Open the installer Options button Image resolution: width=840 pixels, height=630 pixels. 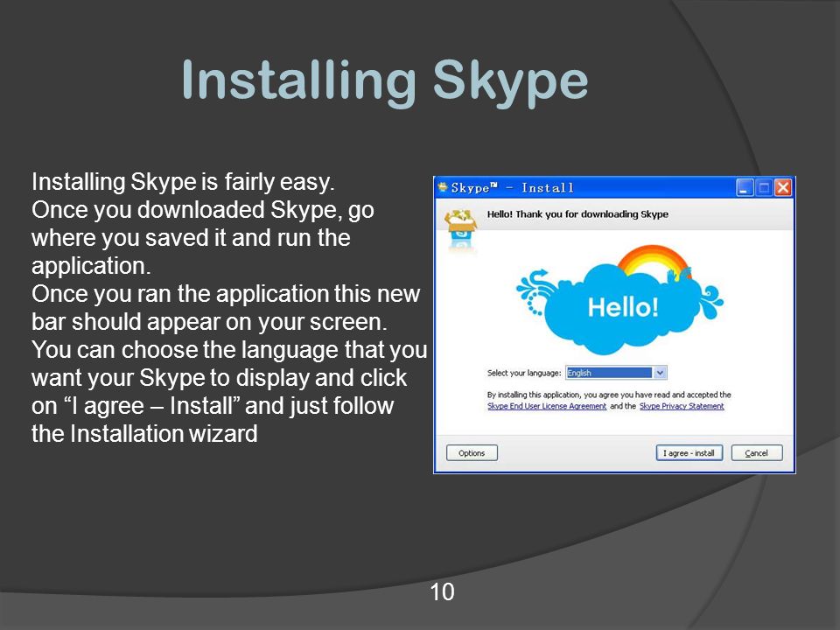coord(472,452)
